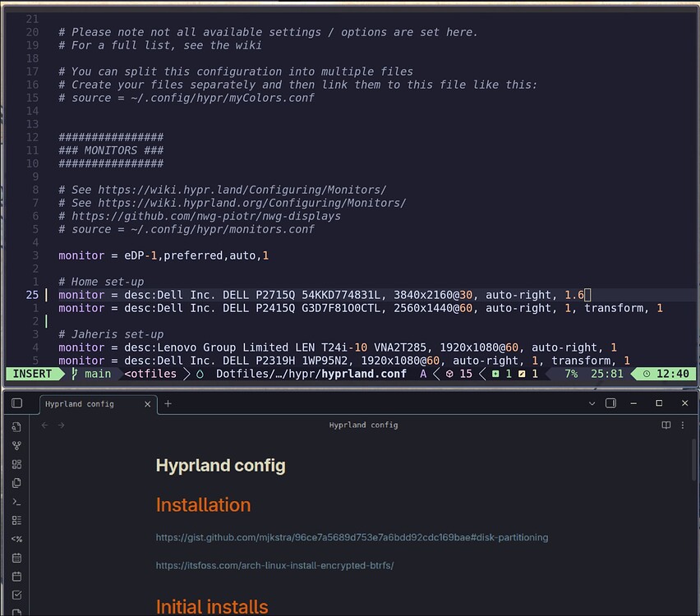The width and height of the screenshot is (700, 616).
Task: Click 'You can split this configuration' comment
Action: (236, 71)
